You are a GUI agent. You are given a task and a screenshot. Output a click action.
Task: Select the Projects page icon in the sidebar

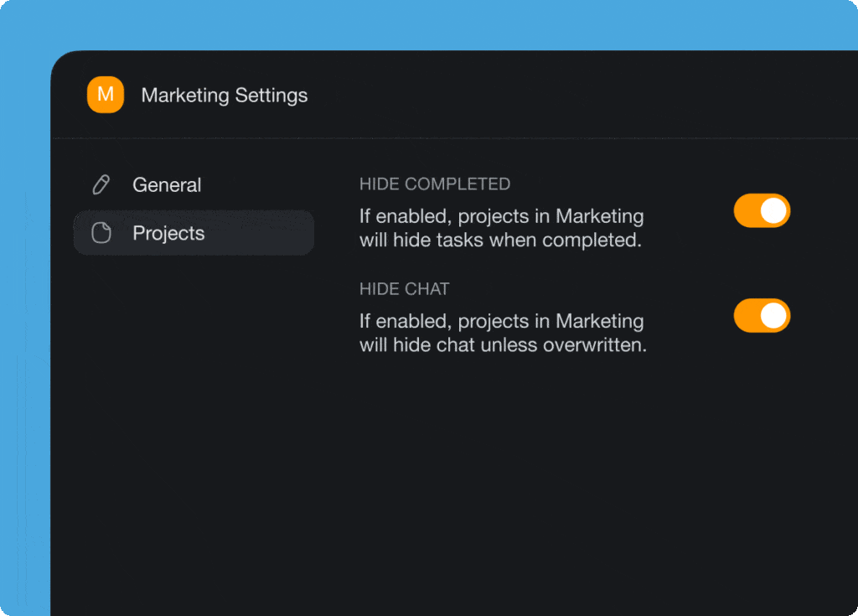click(101, 232)
